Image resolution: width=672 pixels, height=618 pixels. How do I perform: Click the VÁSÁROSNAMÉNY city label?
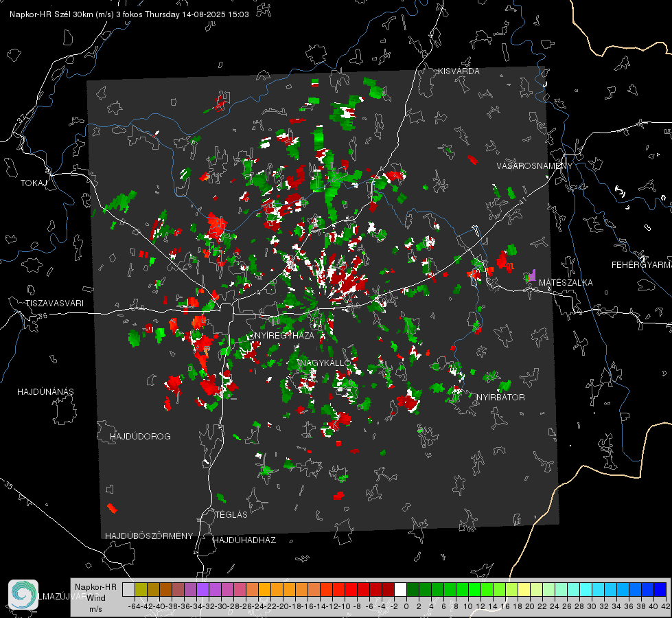coord(534,166)
